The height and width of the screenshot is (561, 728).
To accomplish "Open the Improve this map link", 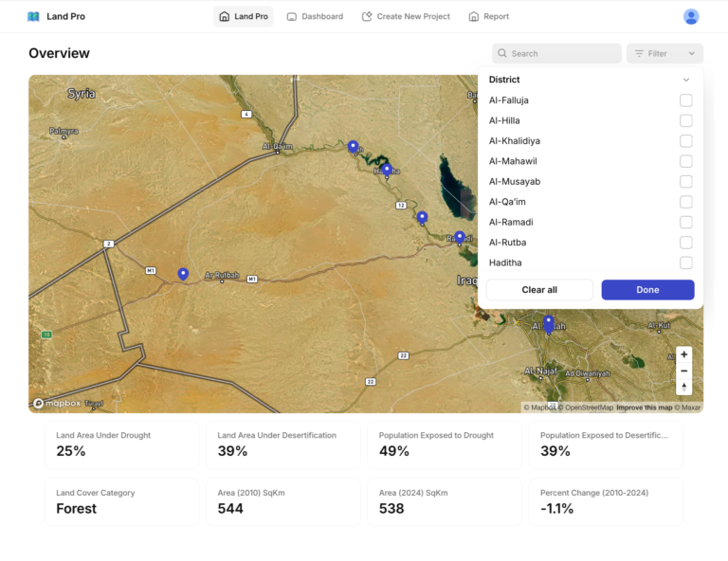I will coord(644,407).
